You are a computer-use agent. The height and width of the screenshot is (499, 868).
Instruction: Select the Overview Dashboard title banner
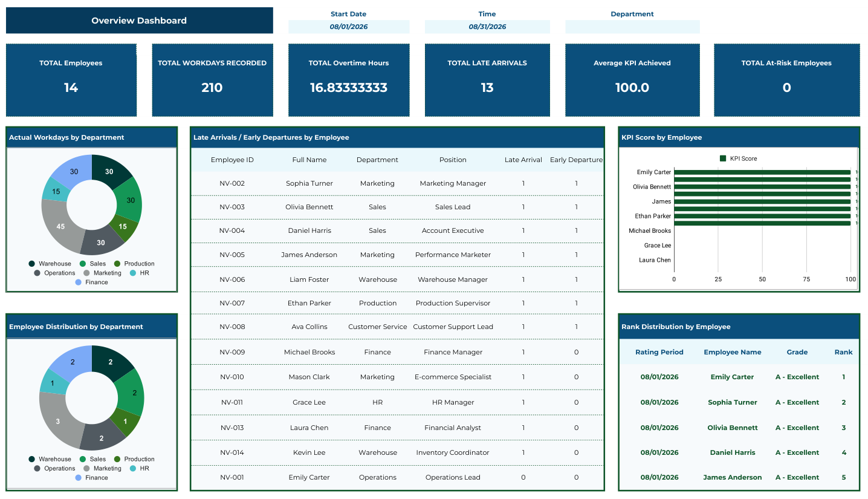139,21
